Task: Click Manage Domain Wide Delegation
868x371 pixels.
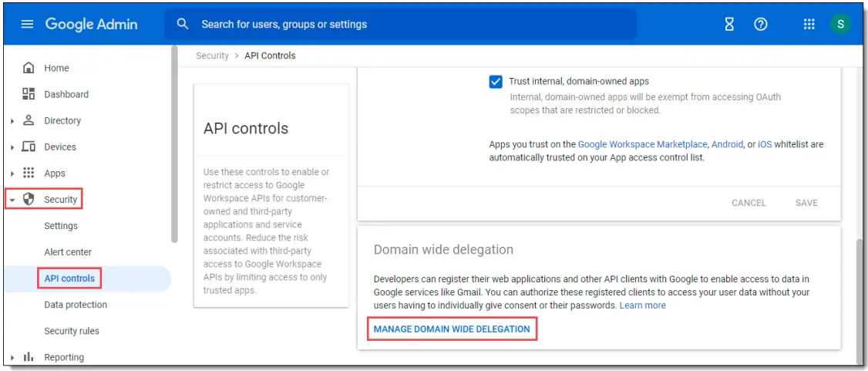Action: [x=452, y=329]
